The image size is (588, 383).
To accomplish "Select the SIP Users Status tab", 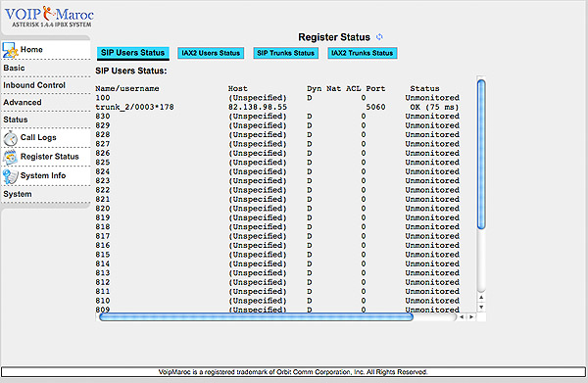I will click(132, 53).
